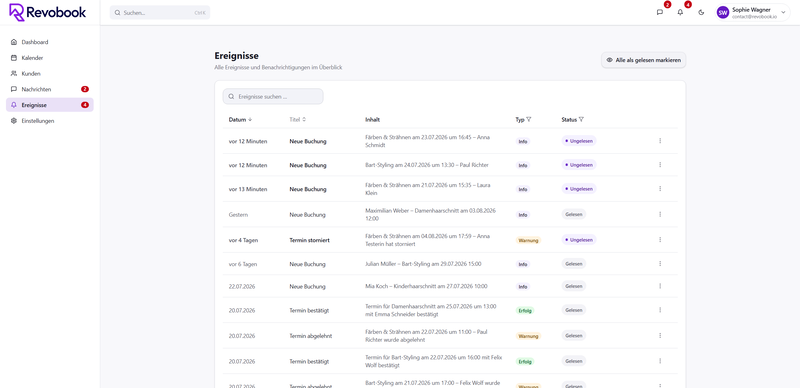Open row menu for Anna Schmidt booking
This screenshot has width=800, height=388.
tap(660, 140)
